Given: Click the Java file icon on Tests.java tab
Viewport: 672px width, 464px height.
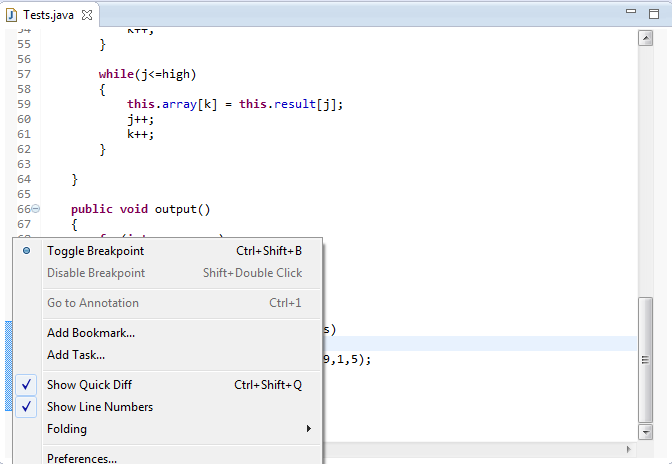Looking at the screenshot, I should pos(12,15).
